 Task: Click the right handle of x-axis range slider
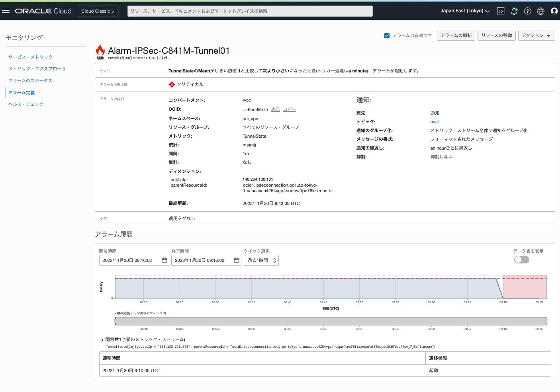[x=546, y=321]
